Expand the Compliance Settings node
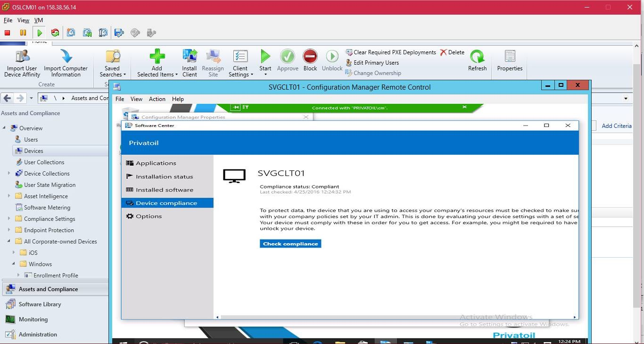The width and height of the screenshot is (644, 344). point(9,218)
